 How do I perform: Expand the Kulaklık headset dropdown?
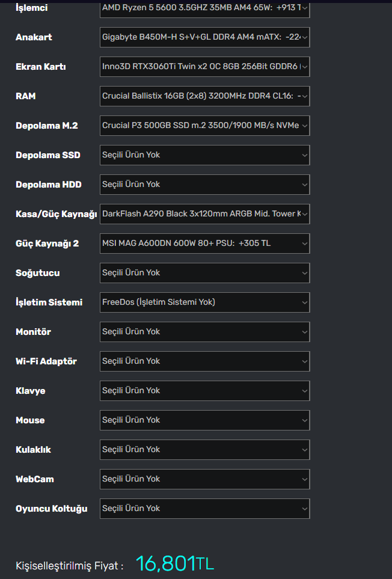[x=204, y=450]
